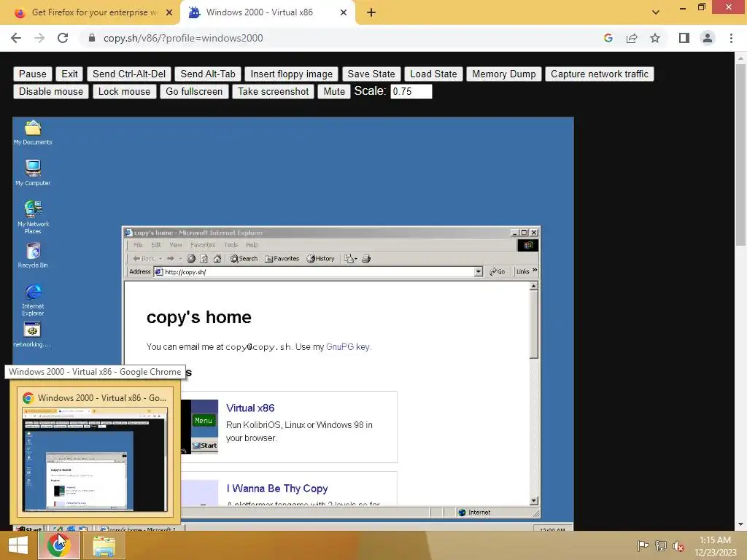Open Windows Start button
Image resolution: width=747 pixels, height=560 pixels.
tap(18, 545)
